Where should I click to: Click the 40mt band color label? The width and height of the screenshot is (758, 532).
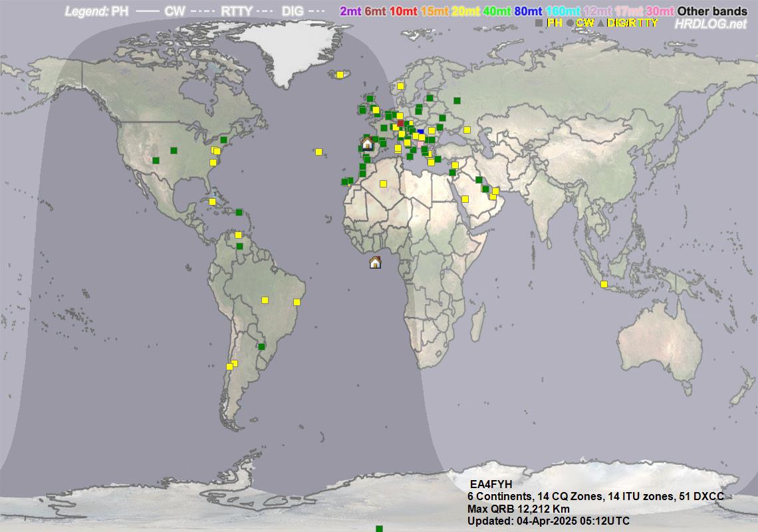pyautogui.click(x=497, y=11)
